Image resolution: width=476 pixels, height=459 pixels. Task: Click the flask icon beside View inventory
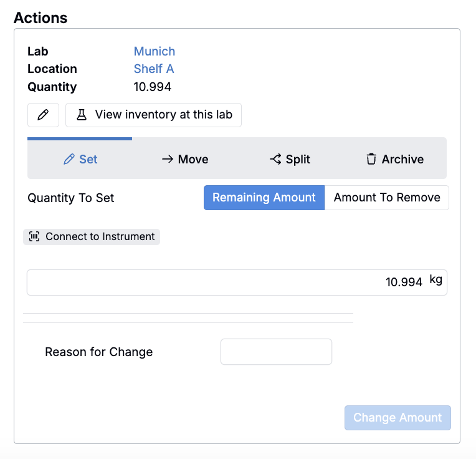(81, 115)
